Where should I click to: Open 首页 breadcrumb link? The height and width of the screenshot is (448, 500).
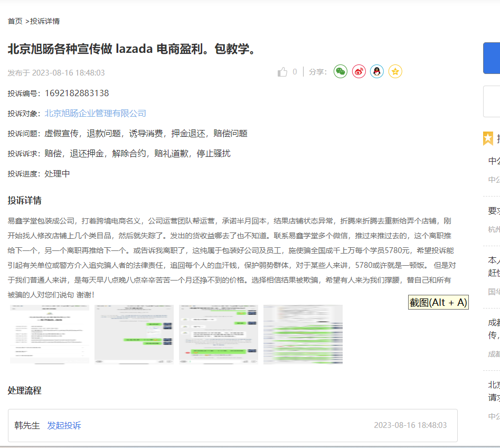[x=15, y=21]
